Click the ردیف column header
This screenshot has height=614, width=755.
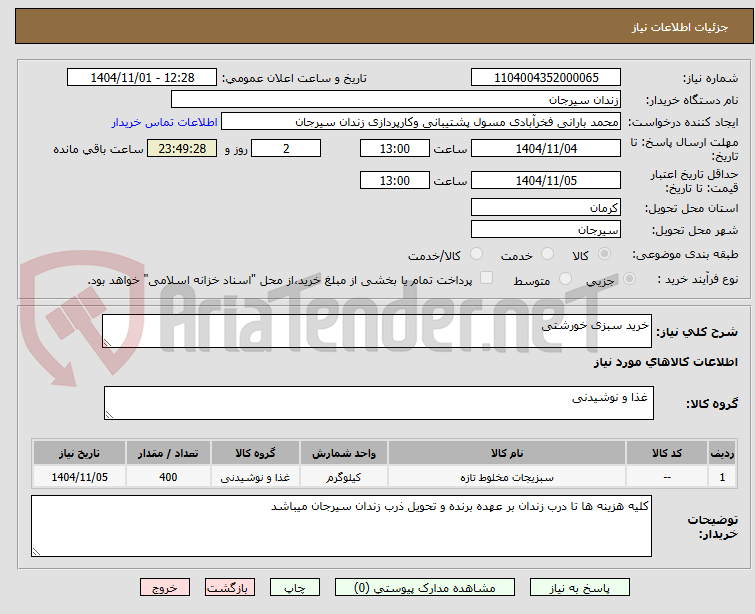(722, 453)
